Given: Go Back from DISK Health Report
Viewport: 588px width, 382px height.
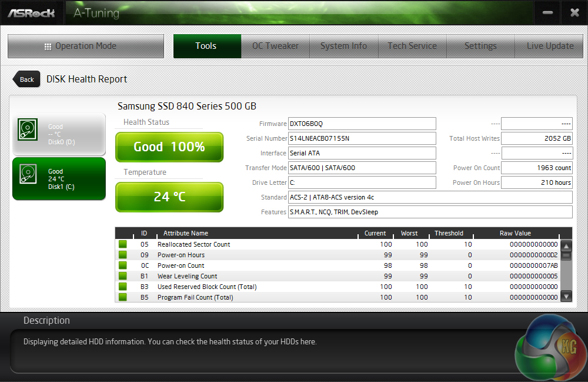Looking at the screenshot, I should coord(26,79).
